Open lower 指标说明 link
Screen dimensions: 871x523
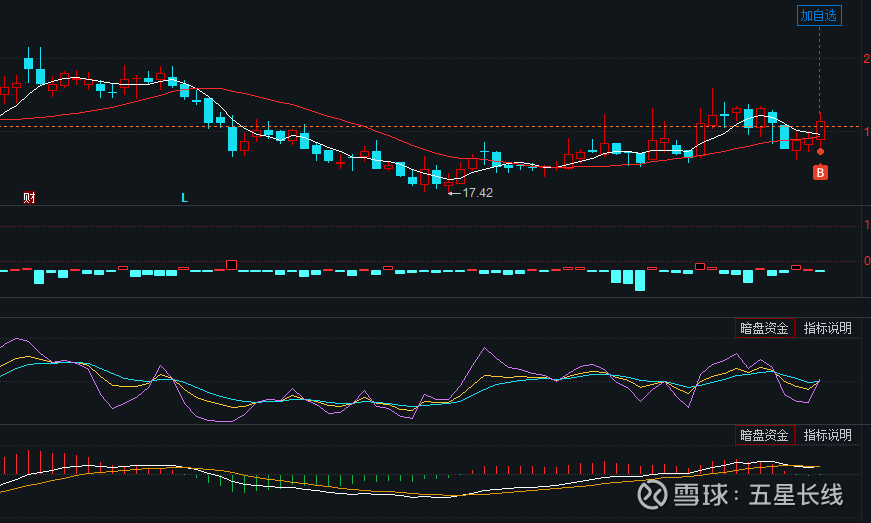point(827,435)
